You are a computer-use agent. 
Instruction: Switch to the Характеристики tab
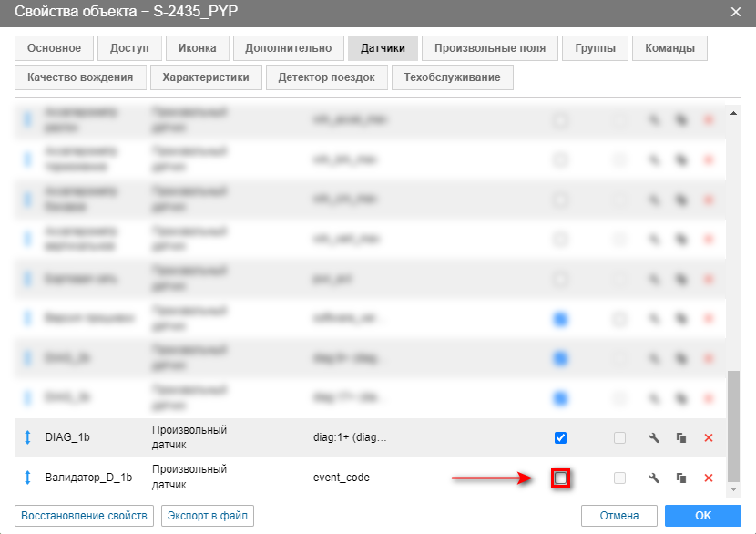pos(206,77)
